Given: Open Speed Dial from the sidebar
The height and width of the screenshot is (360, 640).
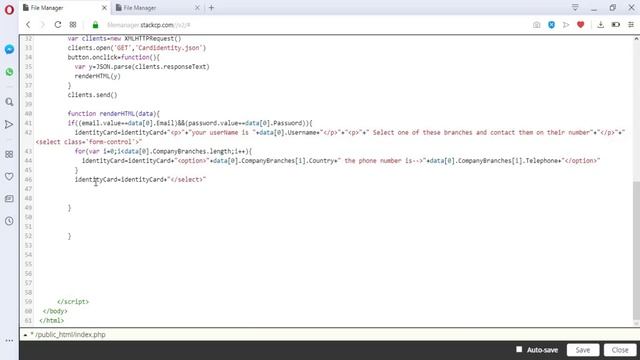Looking at the screenshot, I should click(x=9, y=154).
